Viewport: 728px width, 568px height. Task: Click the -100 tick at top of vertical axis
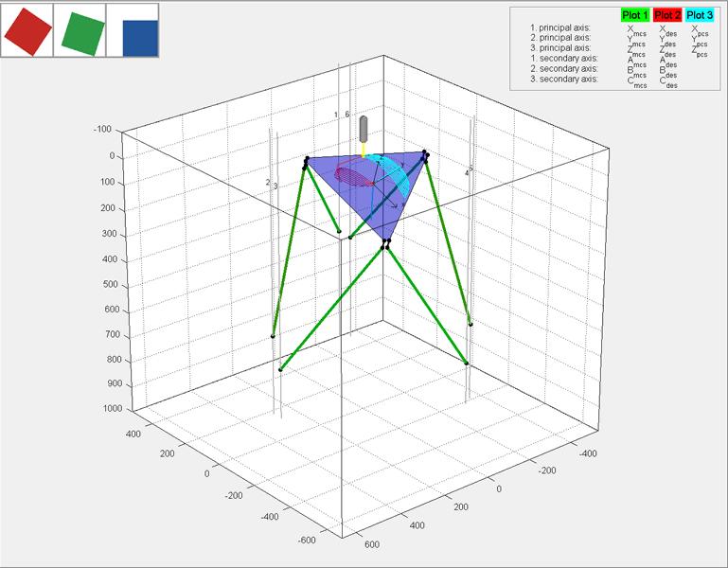pos(102,129)
